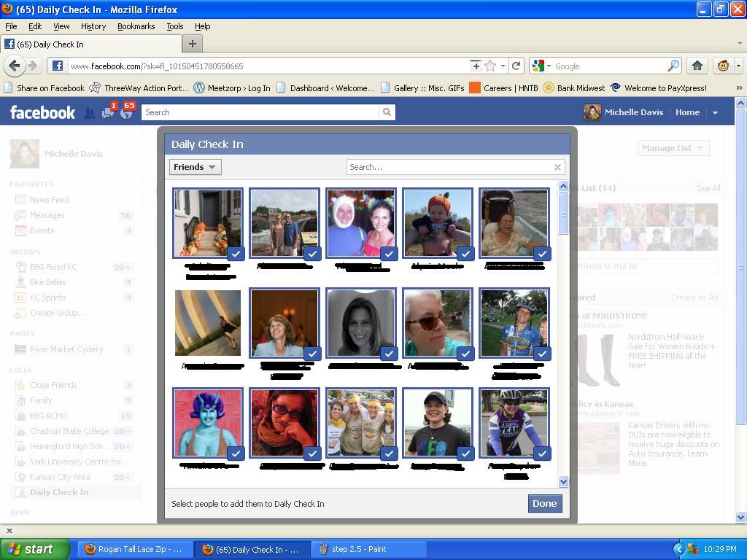Deselect the gray-haired woman wearing sunglasses
747x560 pixels.
[438, 323]
